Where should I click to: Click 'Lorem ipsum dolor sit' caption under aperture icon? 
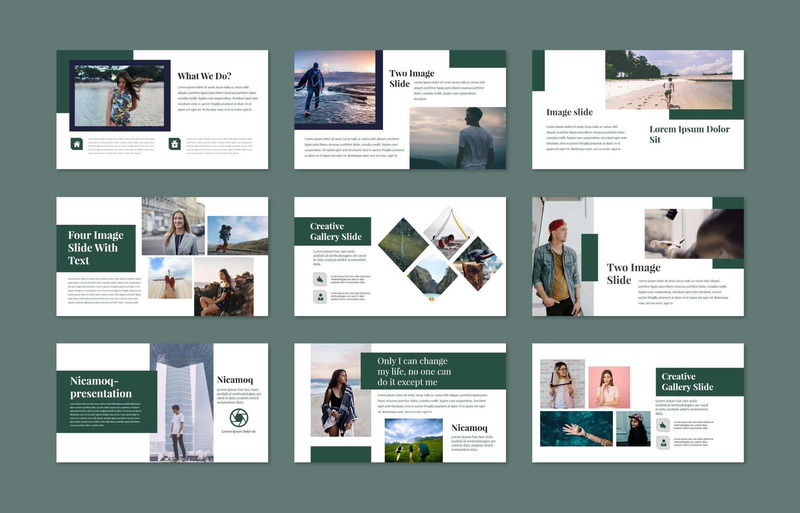(x=239, y=432)
